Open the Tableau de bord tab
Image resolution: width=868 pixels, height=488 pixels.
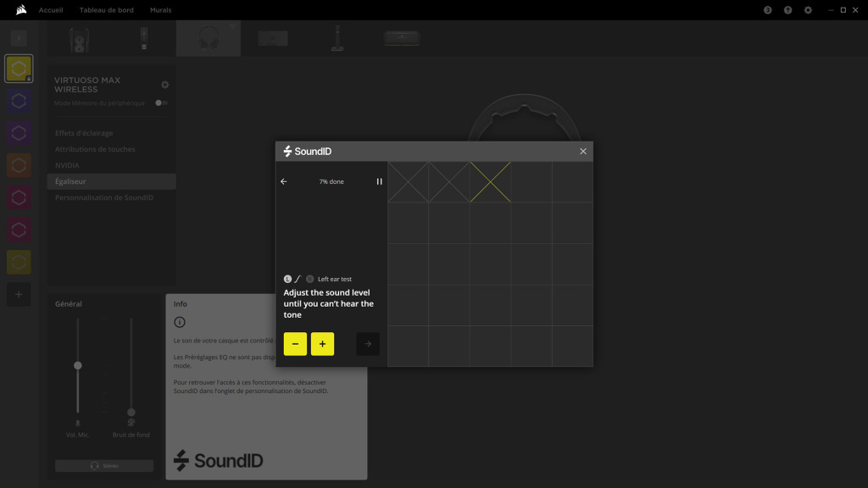[x=106, y=10]
